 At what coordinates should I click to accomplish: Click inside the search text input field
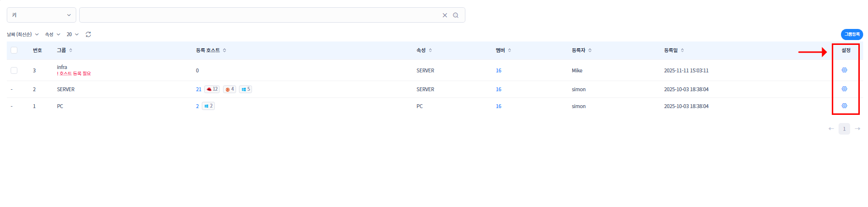261,15
